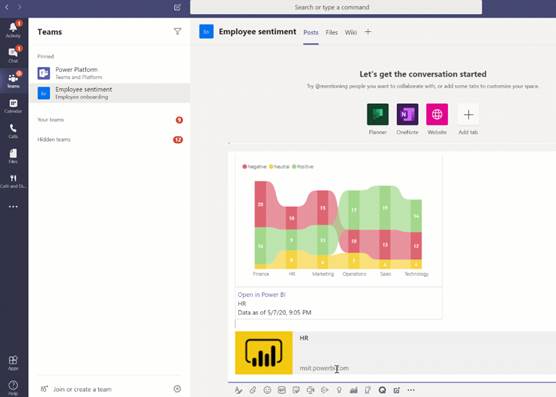Click the Open in Power BI link
The image size is (556, 397).
pyautogui.click(x=261, y=295)
